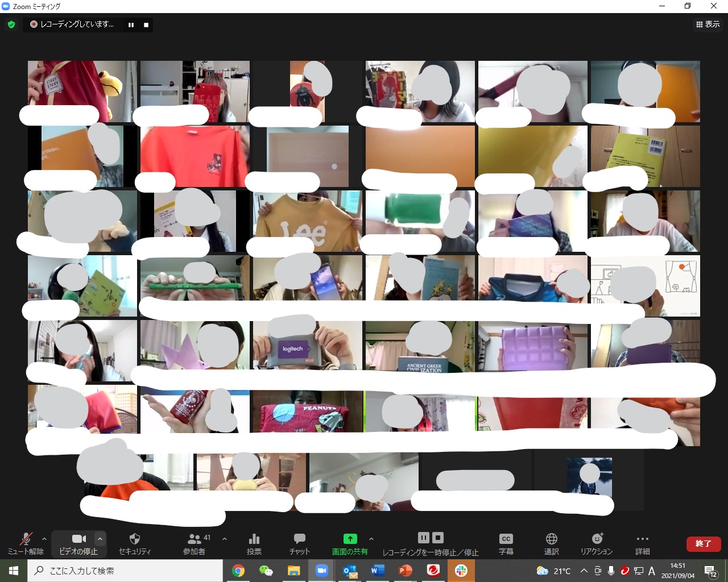
Task: Open Slack from the Windows taskbar
Action: tap(461, 571)
